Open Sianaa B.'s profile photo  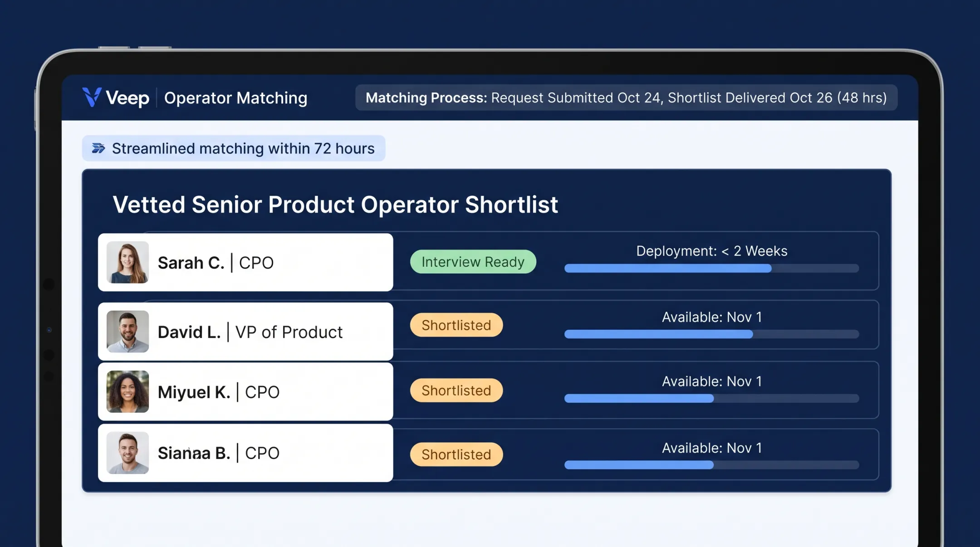(127, 453)
